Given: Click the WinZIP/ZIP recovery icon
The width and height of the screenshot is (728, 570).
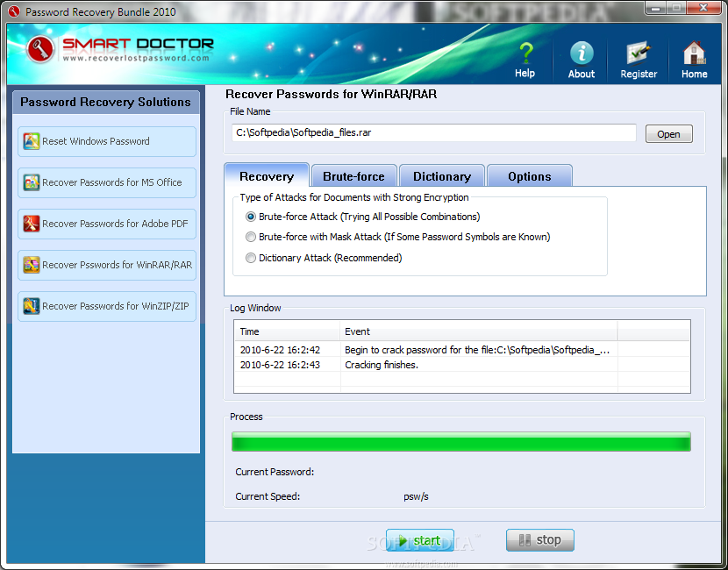Looking at the screenshot, I should 31,306.
